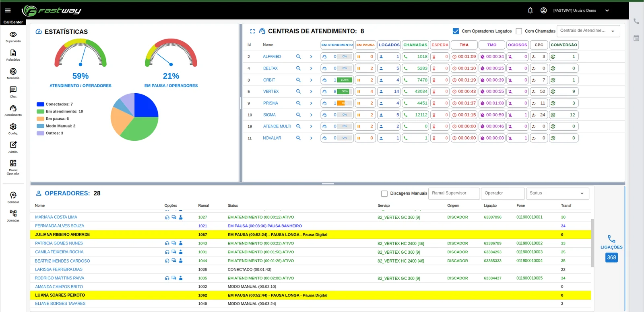Open the Atendimento sidebar item
The width and height of the screenshot is (644, 312).
13,111
